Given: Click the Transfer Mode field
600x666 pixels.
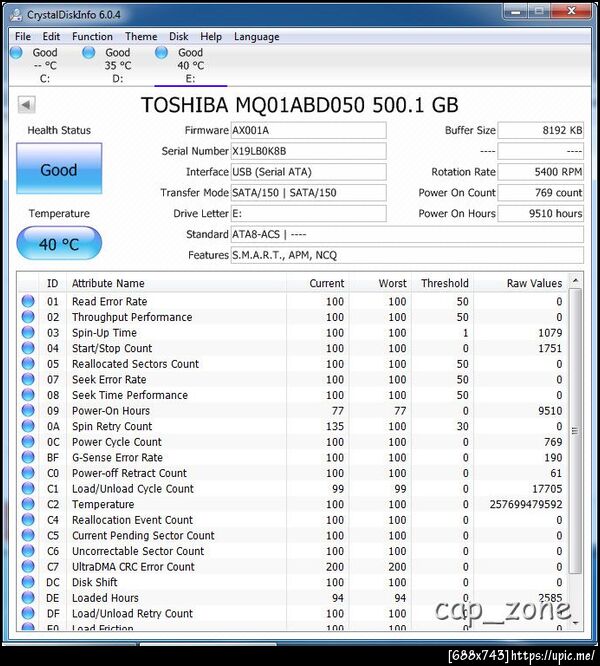Looking at the screenshot, I should 308,193.
